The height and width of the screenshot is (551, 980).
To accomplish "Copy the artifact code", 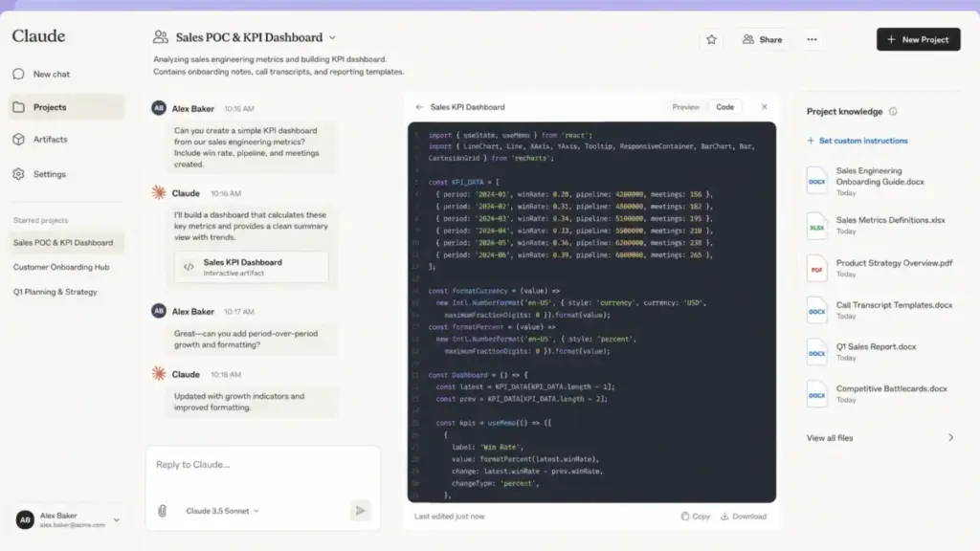I will [696, 517].
